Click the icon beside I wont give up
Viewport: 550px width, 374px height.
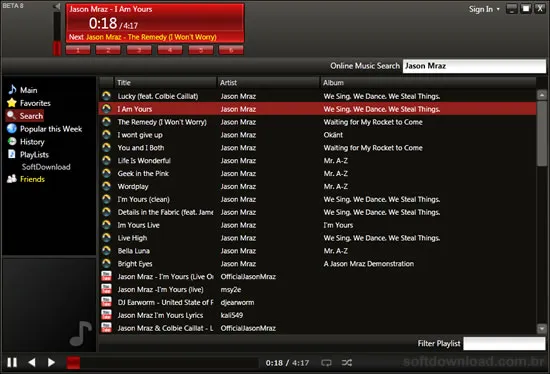point(106,135)
